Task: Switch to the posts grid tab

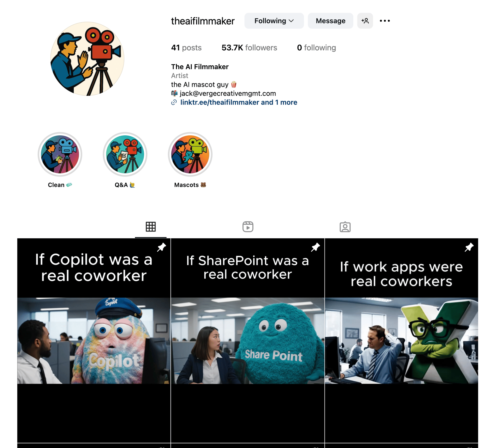Action: point(150,227)
